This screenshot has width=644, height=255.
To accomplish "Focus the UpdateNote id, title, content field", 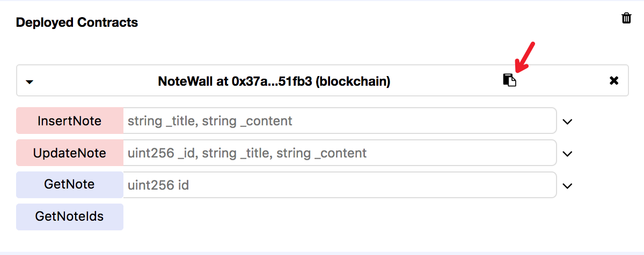I will [340, 153].
